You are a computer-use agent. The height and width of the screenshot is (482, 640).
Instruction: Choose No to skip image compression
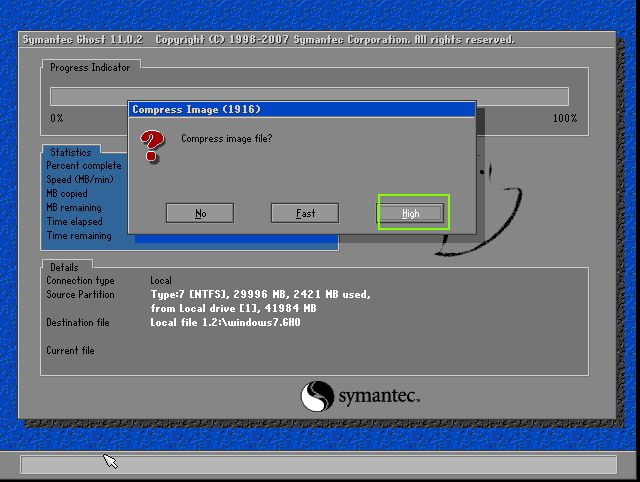coord(200,213)
